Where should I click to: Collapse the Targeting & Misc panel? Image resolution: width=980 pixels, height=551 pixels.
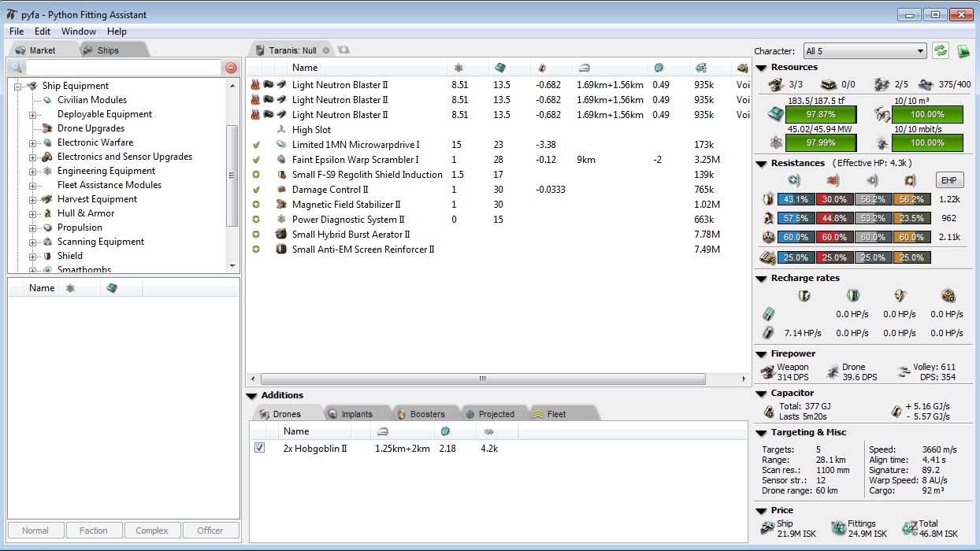pyautogui.click(x=761, y=433)
